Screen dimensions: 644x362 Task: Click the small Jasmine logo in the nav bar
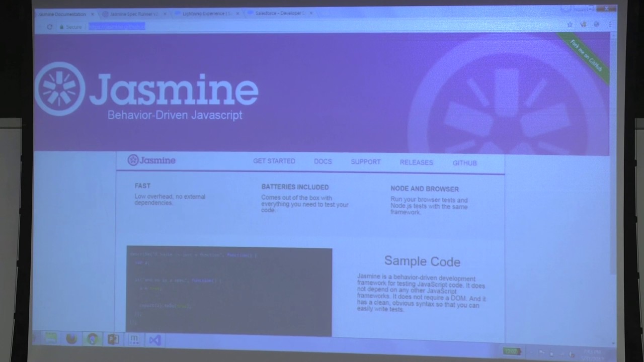151,160
